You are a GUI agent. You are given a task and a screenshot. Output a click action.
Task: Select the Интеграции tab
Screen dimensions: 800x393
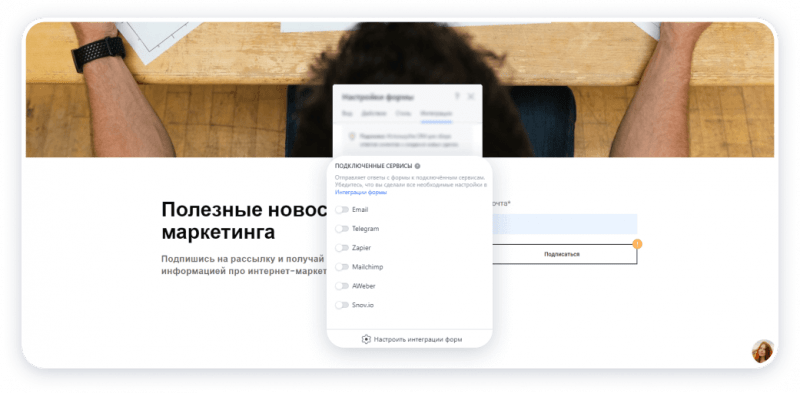[436, 113]
